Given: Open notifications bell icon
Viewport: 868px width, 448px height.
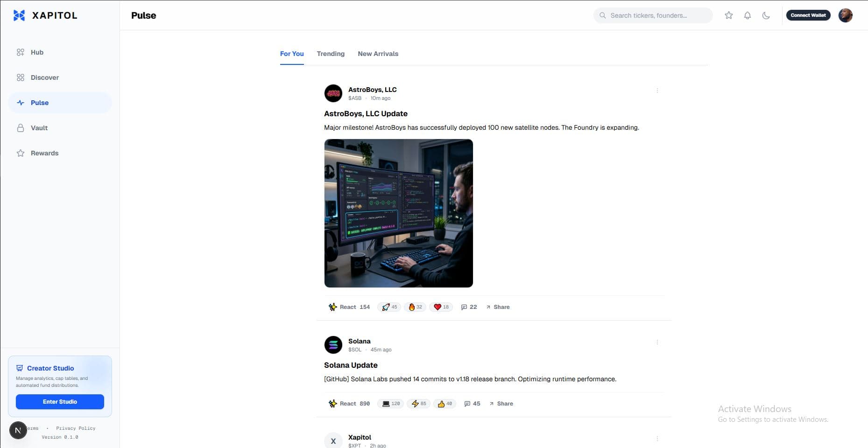Looking at the screenshot, I should click(747, 15).
